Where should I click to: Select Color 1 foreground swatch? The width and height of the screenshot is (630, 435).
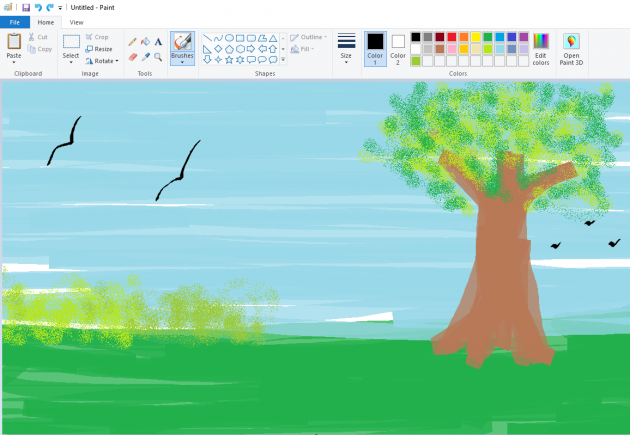(375, 47)
